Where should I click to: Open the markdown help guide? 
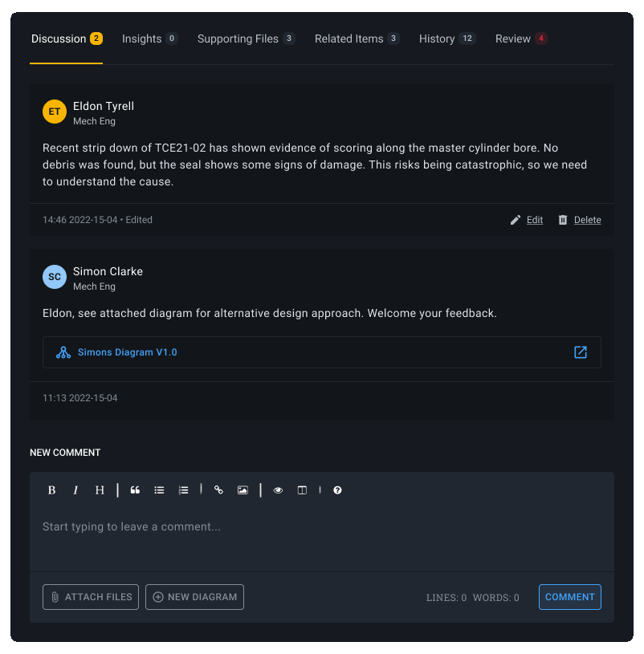337,490
